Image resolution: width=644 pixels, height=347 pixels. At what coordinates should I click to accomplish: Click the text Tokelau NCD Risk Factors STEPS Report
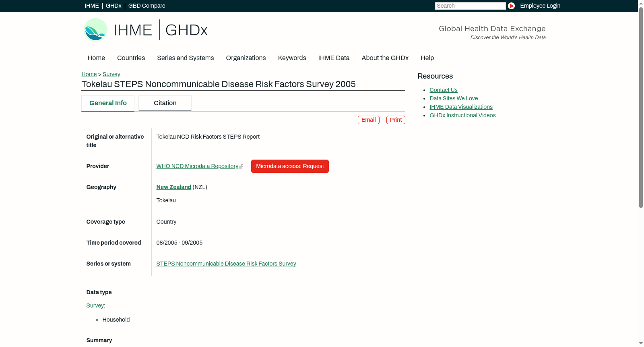click(208, 137)
